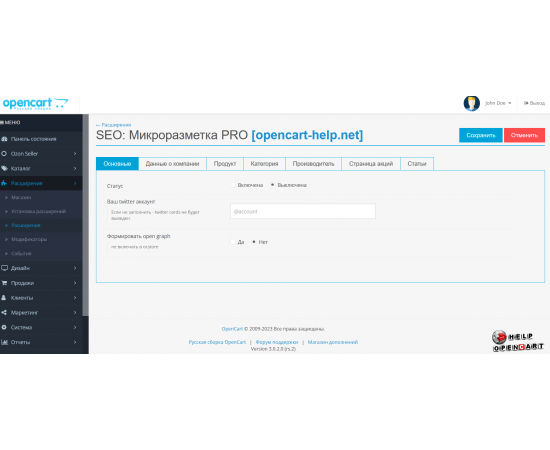Open the Производитель tab
The width and height of the screenshot is (550, 450).
pos(314,164)
